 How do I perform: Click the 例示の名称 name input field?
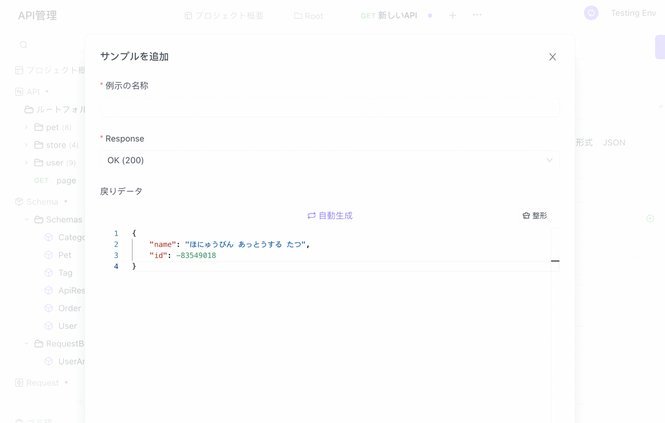coord(330,108)
